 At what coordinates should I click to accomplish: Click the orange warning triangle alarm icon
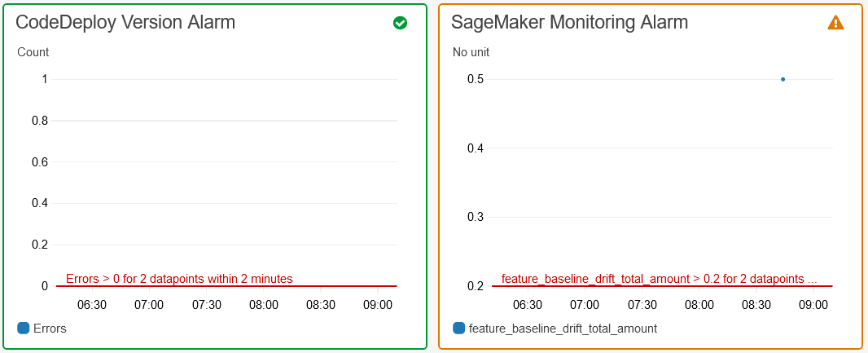point(835,22)
